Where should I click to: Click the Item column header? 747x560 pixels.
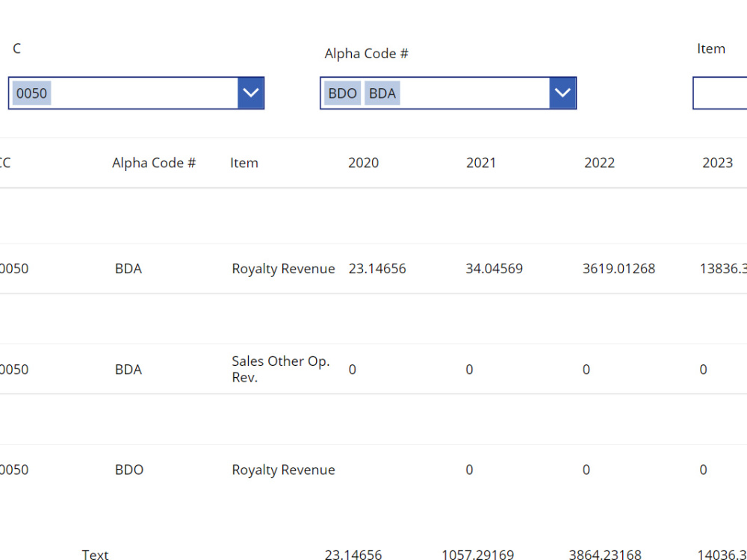pyautogui.click(x=244, y=163)
